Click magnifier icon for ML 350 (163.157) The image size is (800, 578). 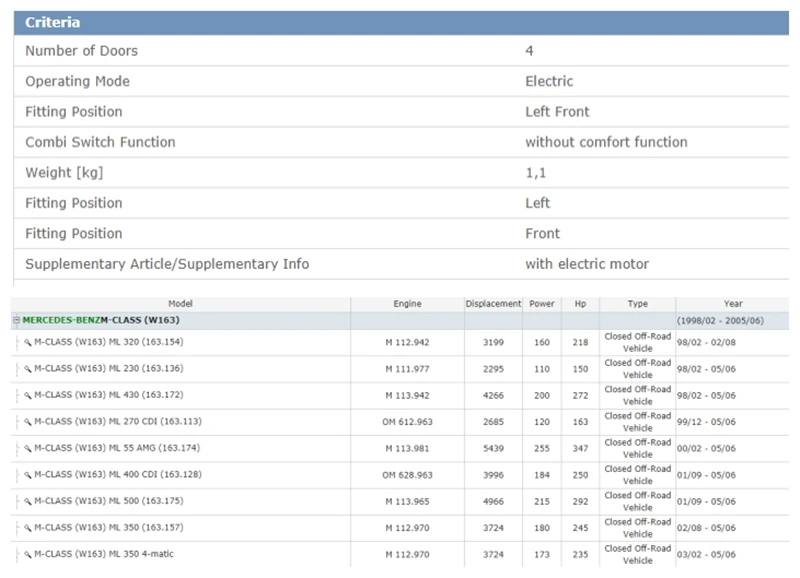(28, 528)
